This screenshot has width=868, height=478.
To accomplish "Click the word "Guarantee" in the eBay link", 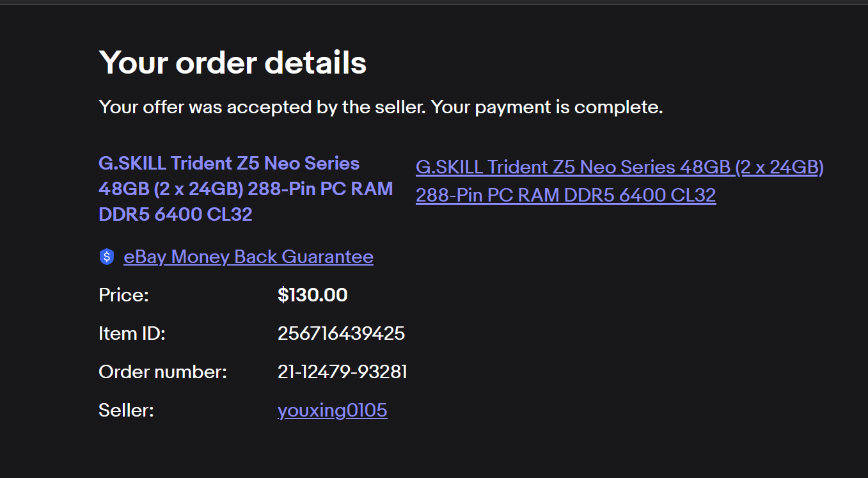I will 327,257.
